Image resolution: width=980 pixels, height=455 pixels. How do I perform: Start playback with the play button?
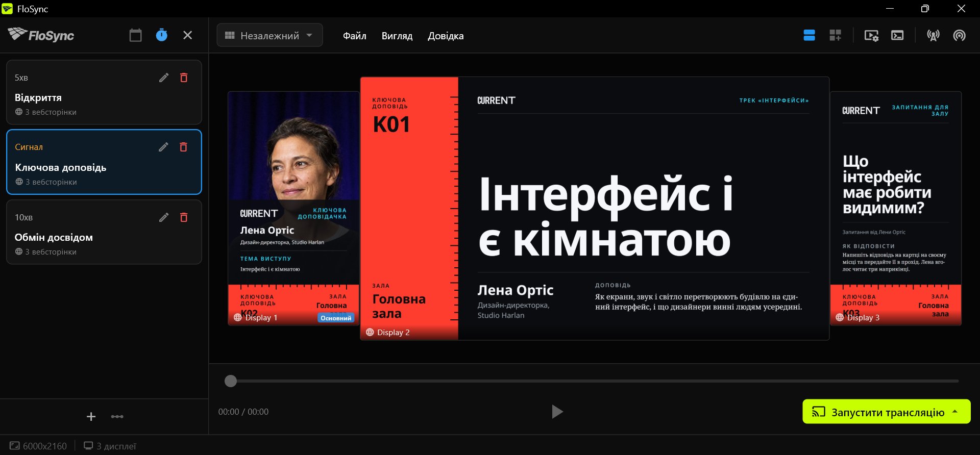(x=557, y=412)
